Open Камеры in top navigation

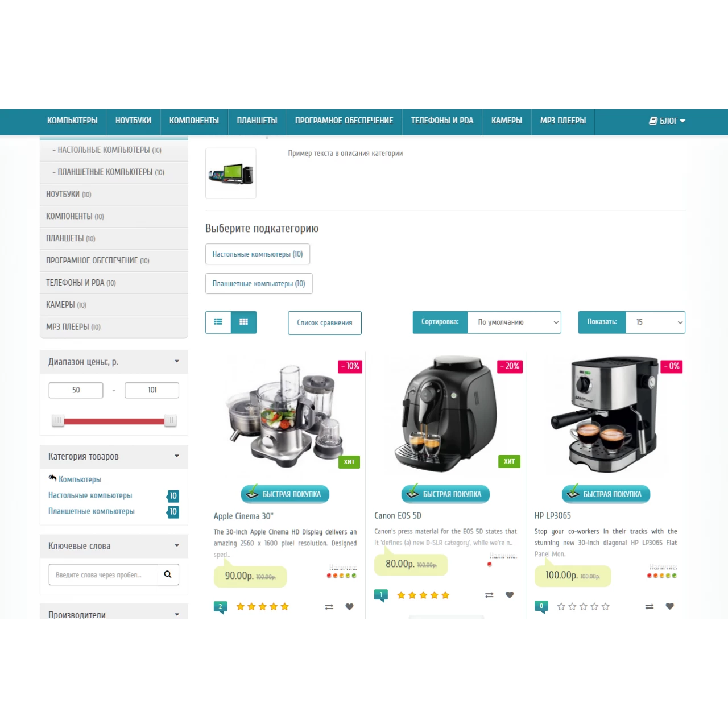click(x=507, y=121)
